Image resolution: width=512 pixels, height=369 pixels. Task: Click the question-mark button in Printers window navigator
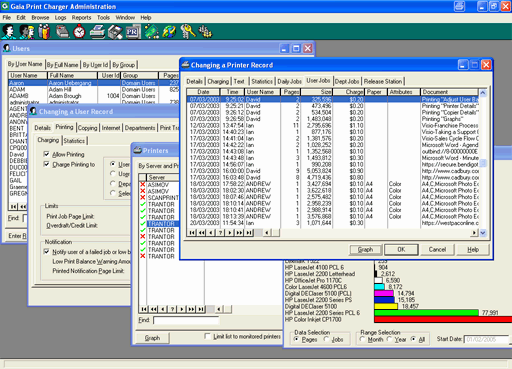coord(172,309)
